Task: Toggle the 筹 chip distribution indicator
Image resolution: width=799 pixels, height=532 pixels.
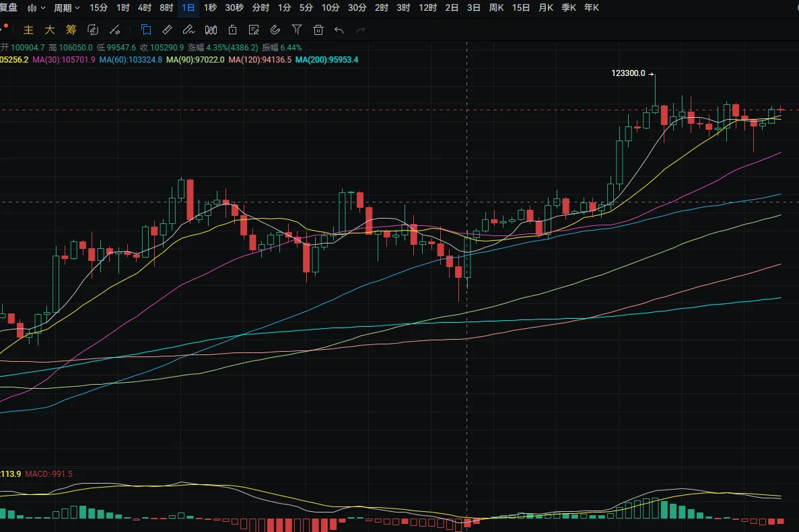Action: (71, 30)
